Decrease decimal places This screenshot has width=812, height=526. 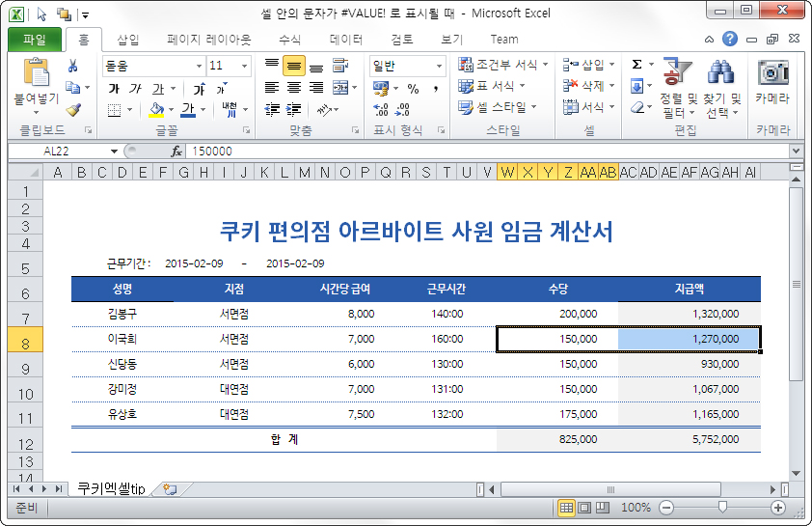click(x=402, y=109)
